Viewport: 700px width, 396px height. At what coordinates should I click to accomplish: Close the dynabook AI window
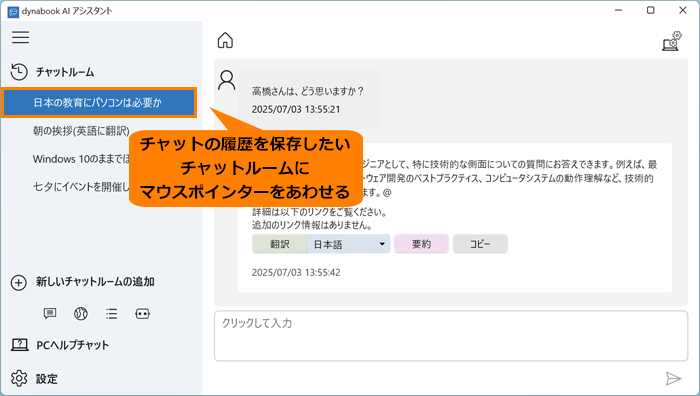[683, 10]
